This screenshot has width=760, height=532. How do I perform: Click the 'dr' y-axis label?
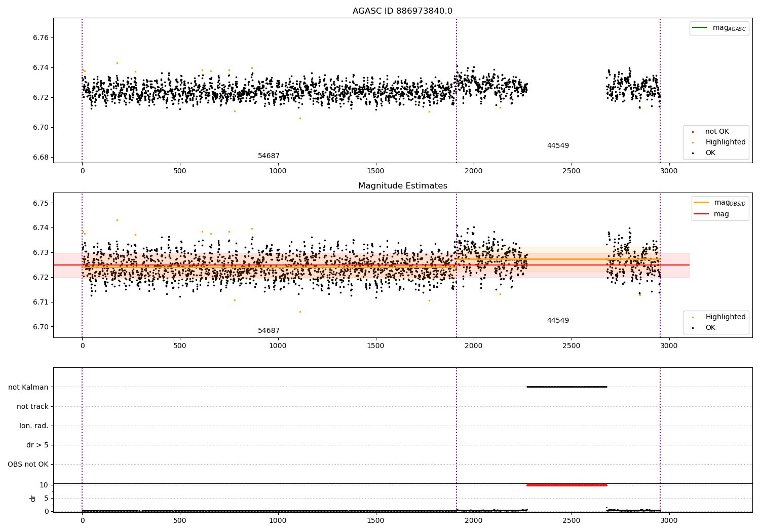point(33,499)
